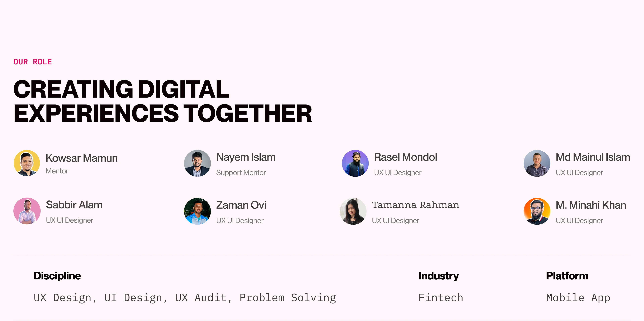Click the pink OUR ROLE label

(x=33, y=62)
